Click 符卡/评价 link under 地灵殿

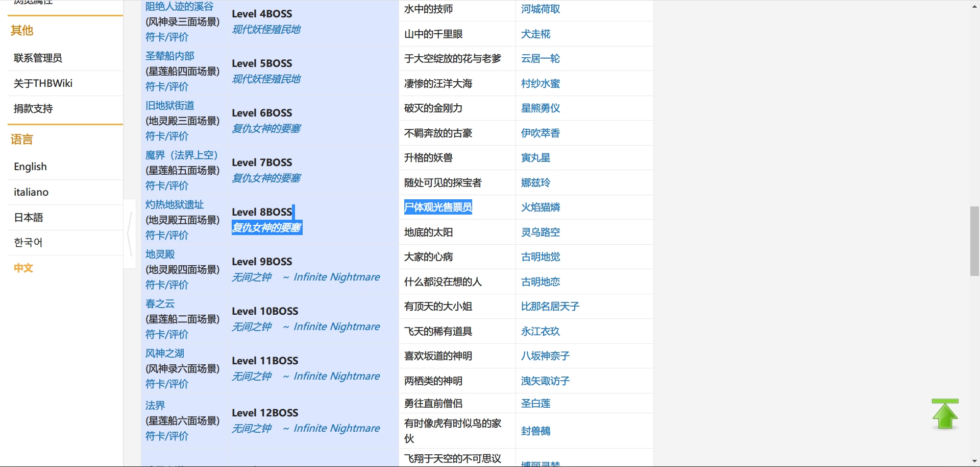pyautogui.click(x=167, y=285)
